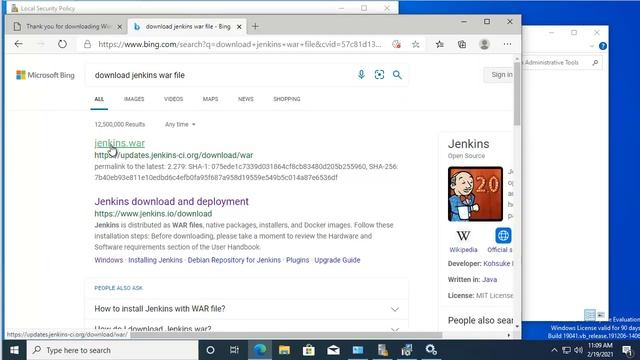Expand 'How to install Jenkins with WAR file?'

(247, 309)
